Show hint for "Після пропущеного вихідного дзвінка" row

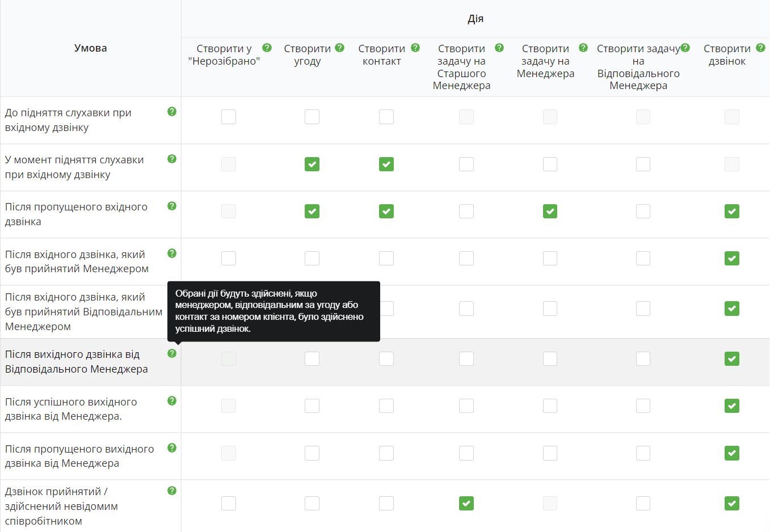[172, 448]
